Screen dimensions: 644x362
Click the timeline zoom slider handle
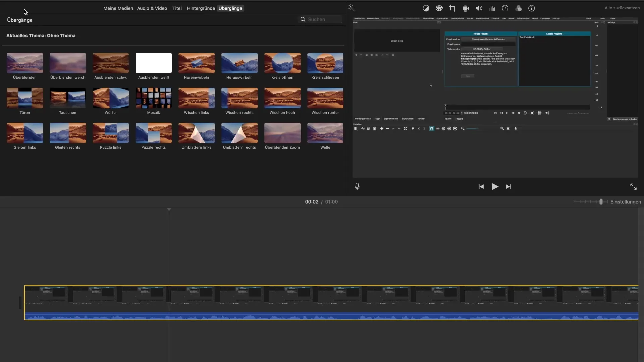[x=601, y=202]
